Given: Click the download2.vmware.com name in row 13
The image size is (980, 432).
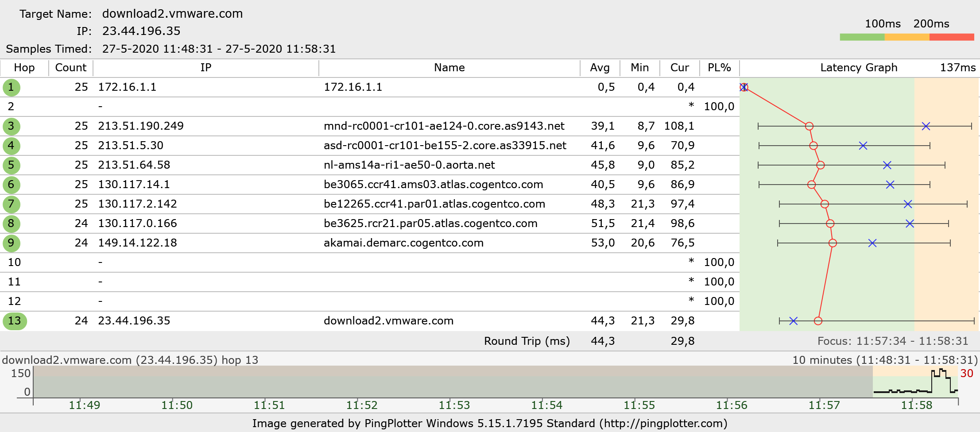Looking at the screenshot, I should tap(388, 321).
